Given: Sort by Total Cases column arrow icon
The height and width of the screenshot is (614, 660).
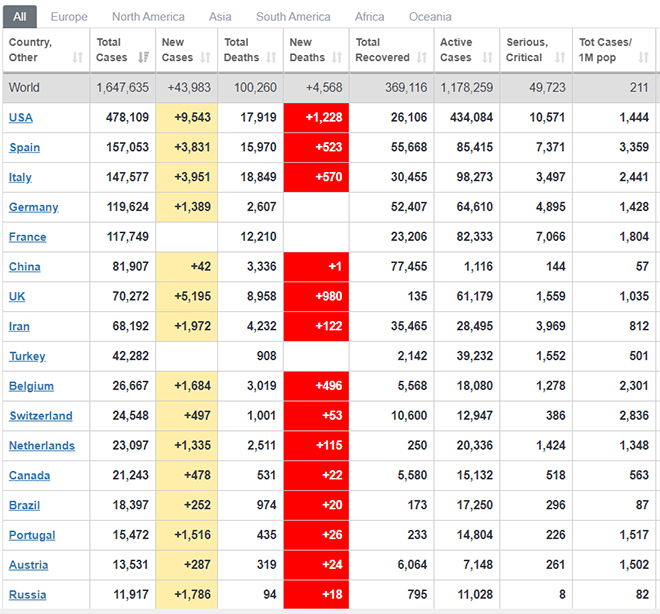Looking at the screenshot, I should click(x=144, y=57).
